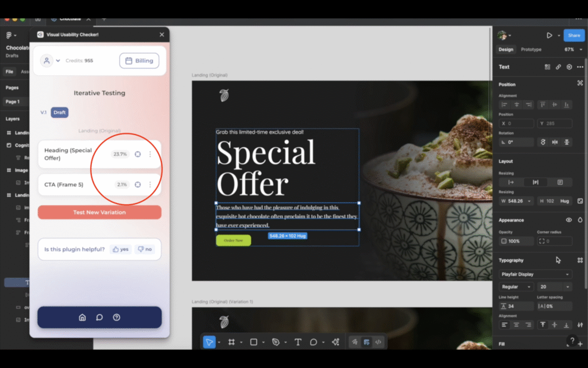This screenshot has width=588, height=368.
Task: Toggle layer visibility eye in Appearance section
Action: point(568,220)
